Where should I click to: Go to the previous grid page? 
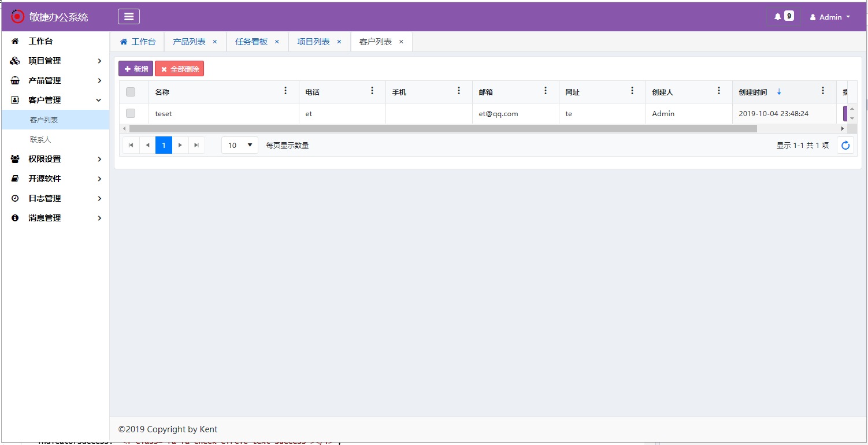point(147,145)
